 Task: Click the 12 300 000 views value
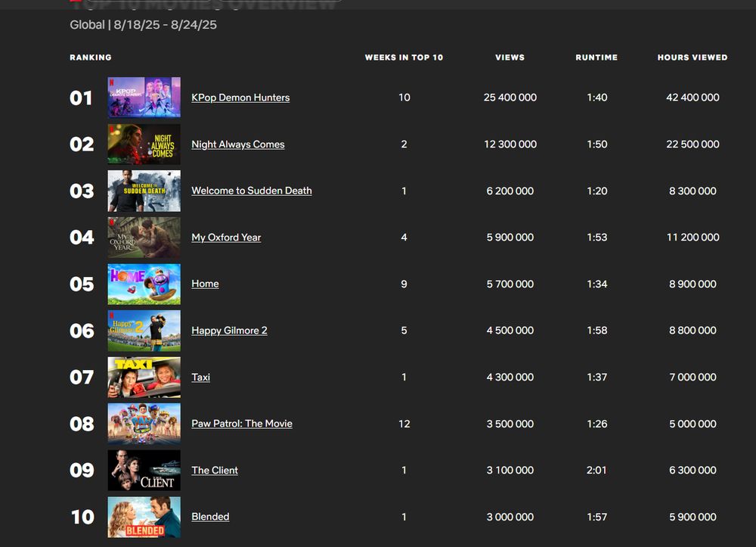coord(510,145)
